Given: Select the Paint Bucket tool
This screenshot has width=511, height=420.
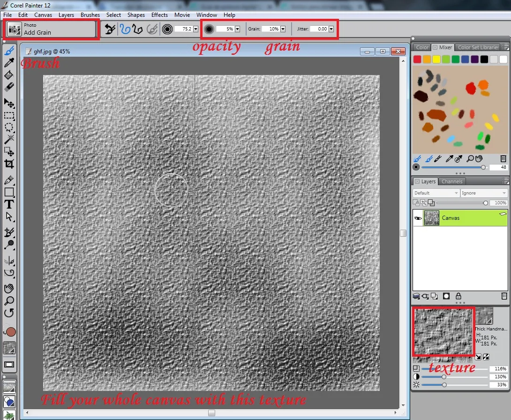Looking at the screenshot, I should click(9, 75).
